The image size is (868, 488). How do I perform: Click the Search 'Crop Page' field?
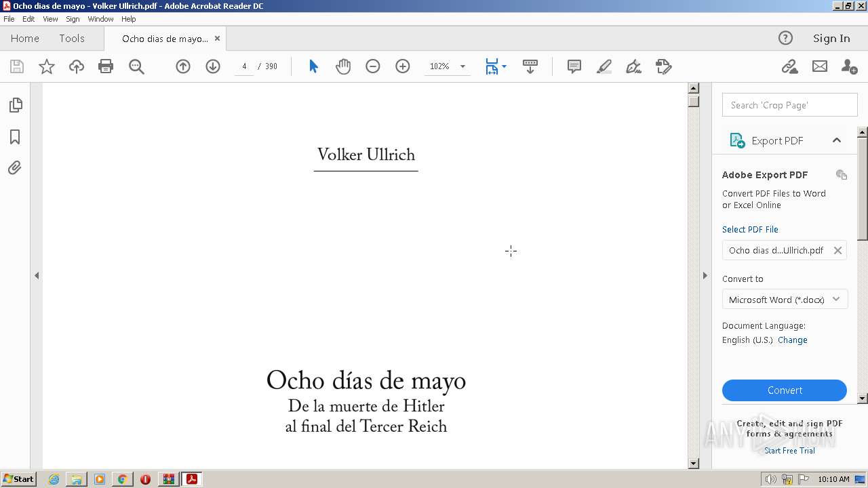(x=789, y=105)
